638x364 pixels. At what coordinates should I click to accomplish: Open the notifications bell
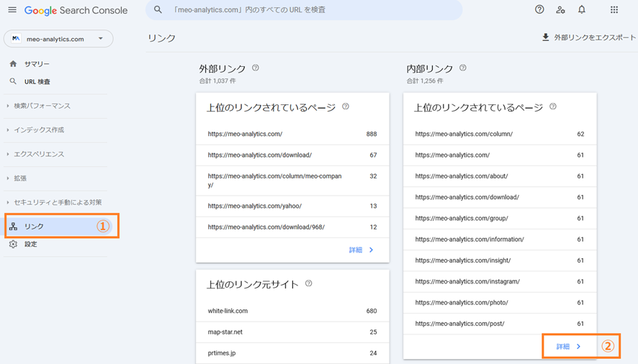(582, 10)
